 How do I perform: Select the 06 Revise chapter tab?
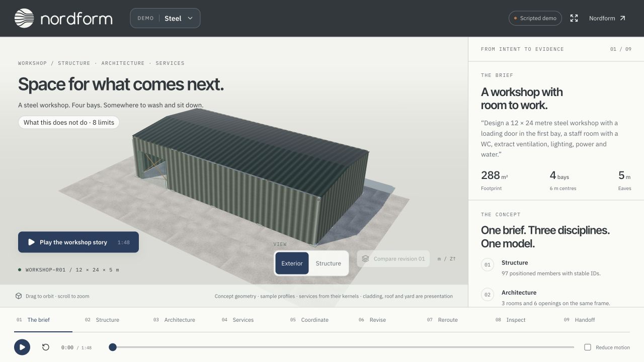coord(385,320)
